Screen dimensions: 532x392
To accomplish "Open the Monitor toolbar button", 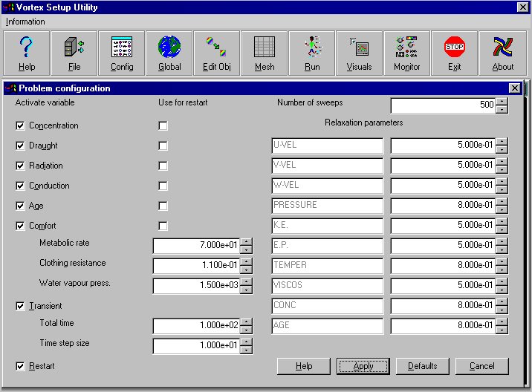I will [x=407, y=53].
